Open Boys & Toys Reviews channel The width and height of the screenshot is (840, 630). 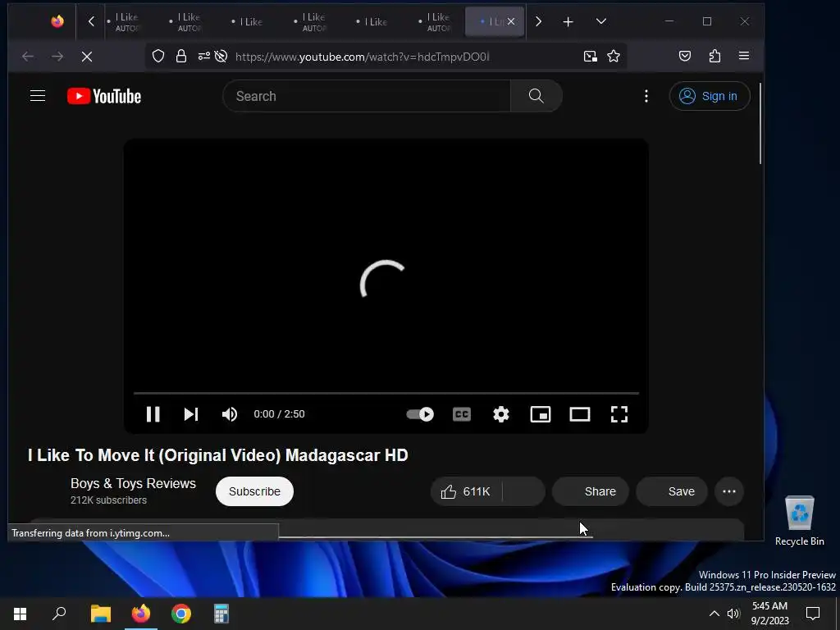click(x=134, y=483)
